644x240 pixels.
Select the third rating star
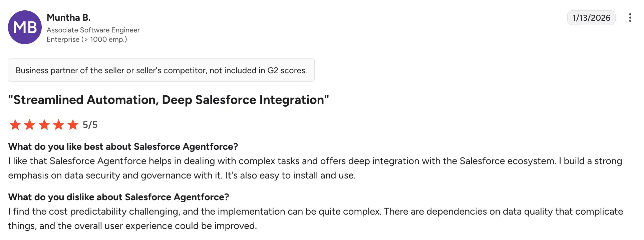44,125
